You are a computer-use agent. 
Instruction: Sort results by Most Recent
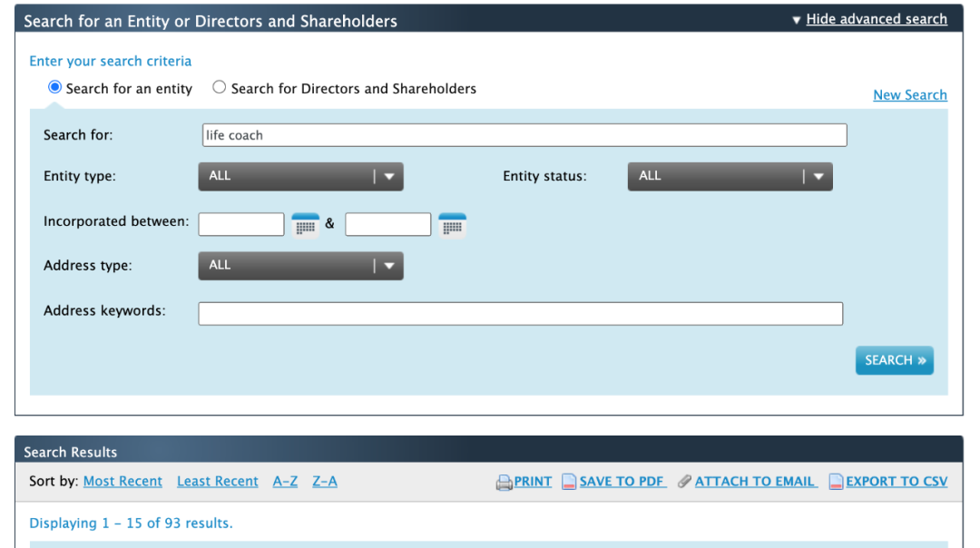pyautogui.click(x=122, y=481)
